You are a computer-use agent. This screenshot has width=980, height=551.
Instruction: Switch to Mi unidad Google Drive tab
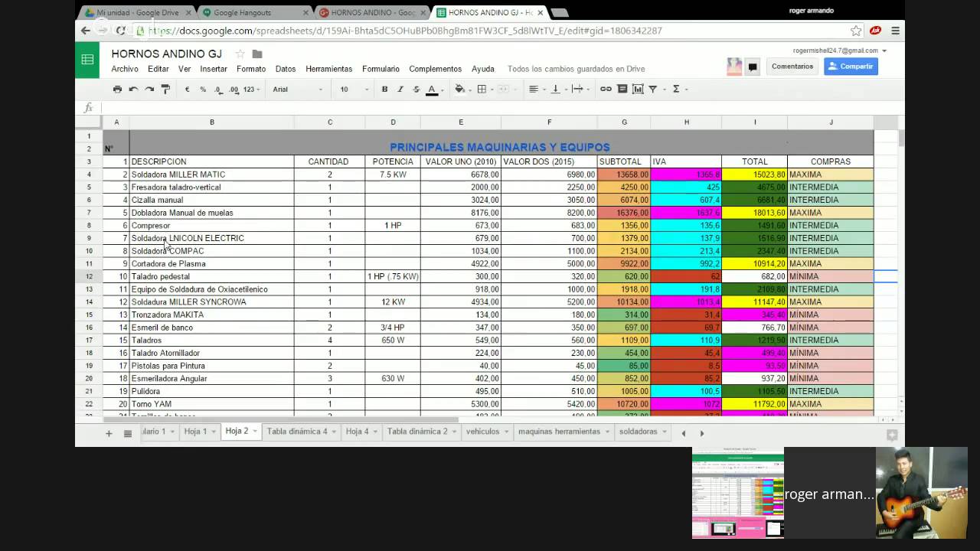pyautogui.click(x=138, y=12)
